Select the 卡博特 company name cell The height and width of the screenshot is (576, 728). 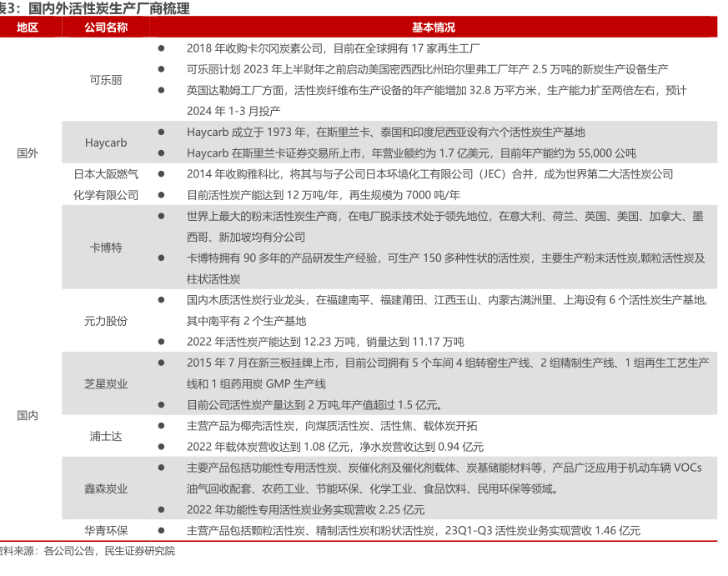click(x=106, y=248)
